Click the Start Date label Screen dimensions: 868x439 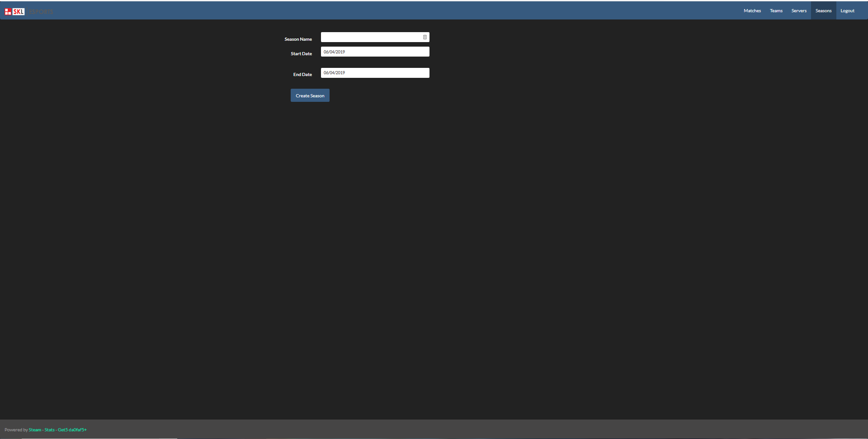coord(301,54)
